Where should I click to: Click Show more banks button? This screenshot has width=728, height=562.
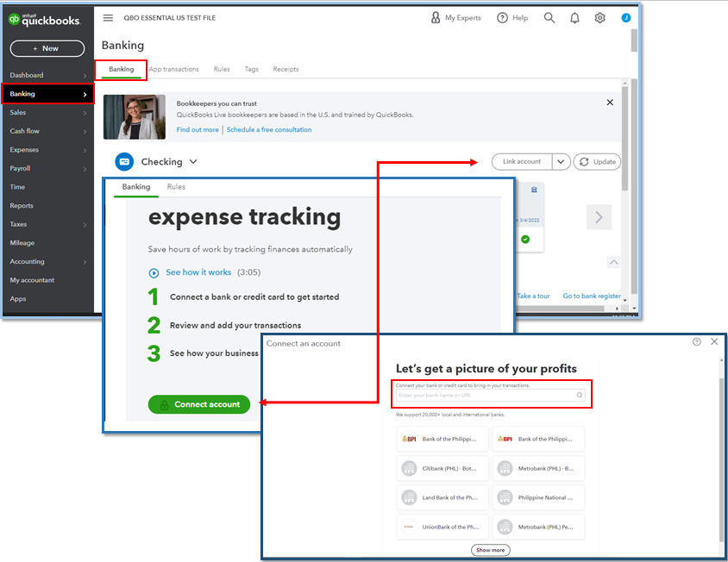490,550
